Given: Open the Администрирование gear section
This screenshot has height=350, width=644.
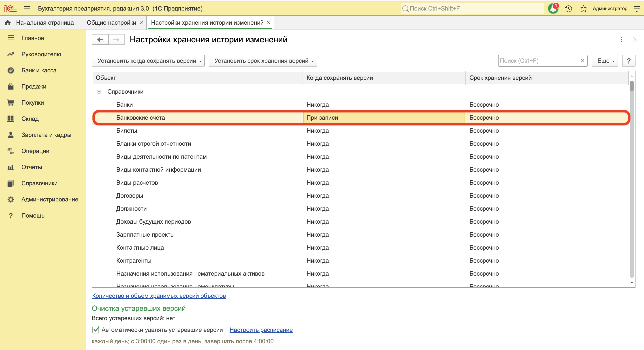Looking at the screenshot, I should click(49, 199).
